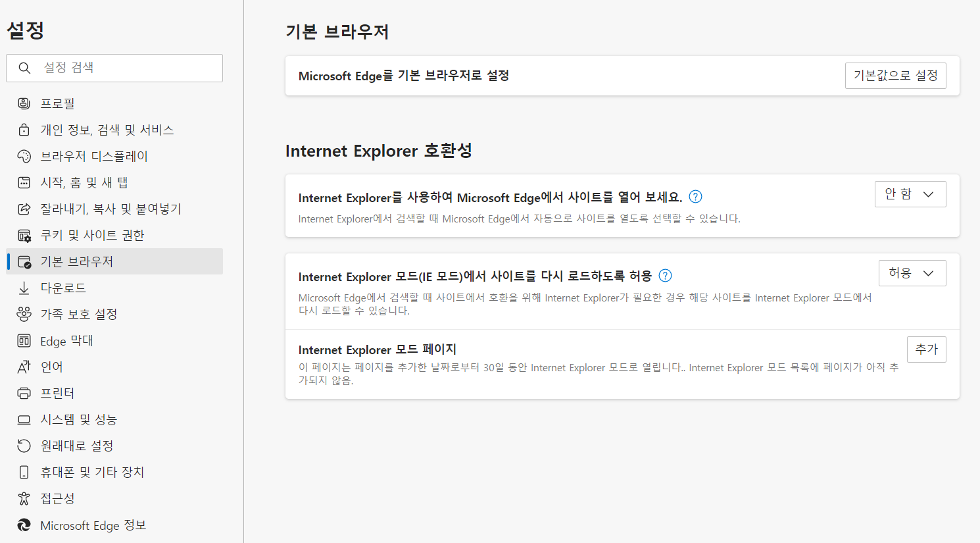Click 추가 for Internet Explorer 모드 페이지
The width and height of the screenshot is (980, 543).
(x=927, y=349)
